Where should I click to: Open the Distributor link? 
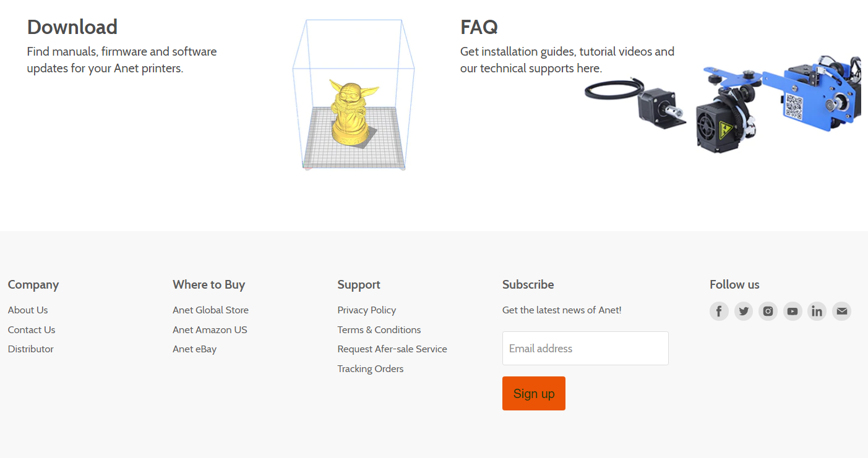(31, 349)
